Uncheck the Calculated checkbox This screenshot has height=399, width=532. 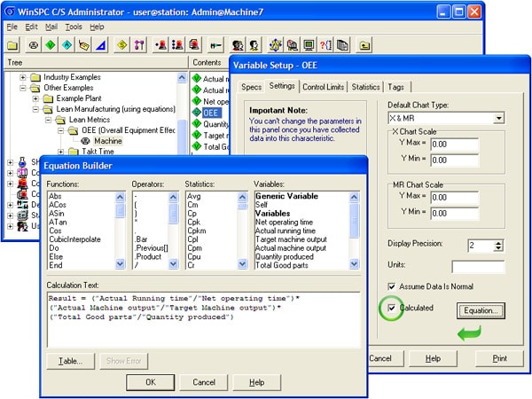click(x=391, y=308)
